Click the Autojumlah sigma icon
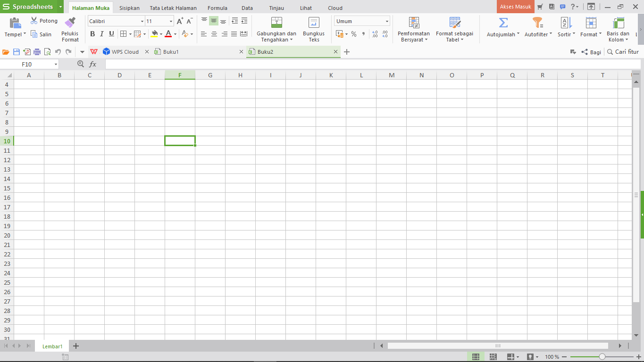Screen dimensions: 644x362 (x=503, y=23)
